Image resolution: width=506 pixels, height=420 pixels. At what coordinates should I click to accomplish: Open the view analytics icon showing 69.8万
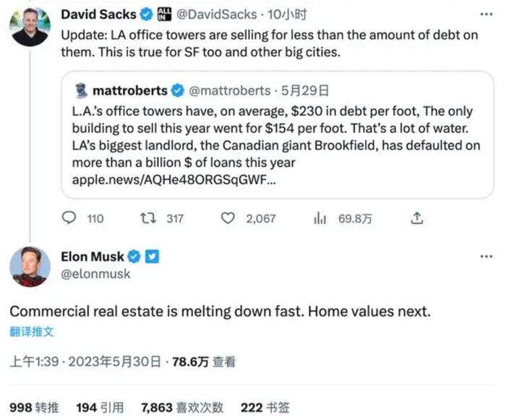pos(318,218)
